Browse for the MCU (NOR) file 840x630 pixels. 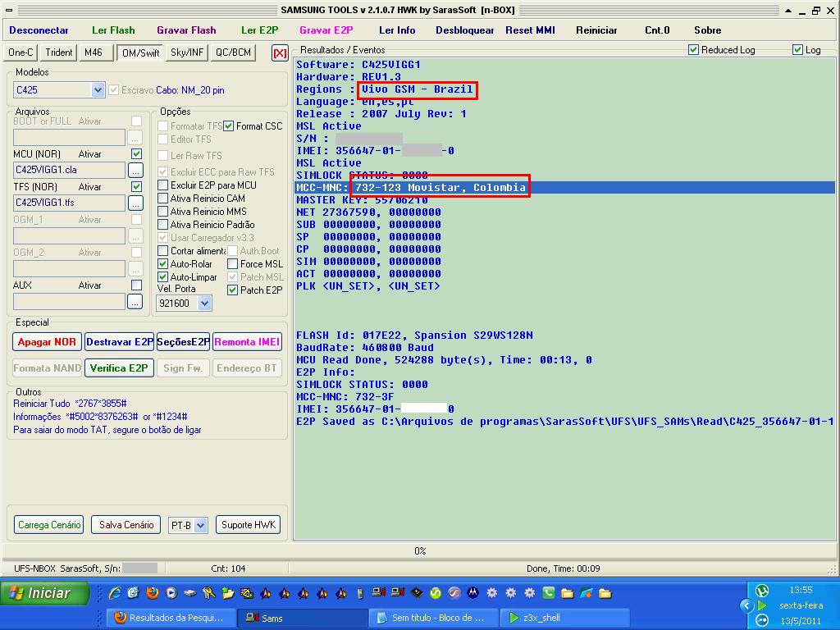pyautogui.click(x=135, y=171)
